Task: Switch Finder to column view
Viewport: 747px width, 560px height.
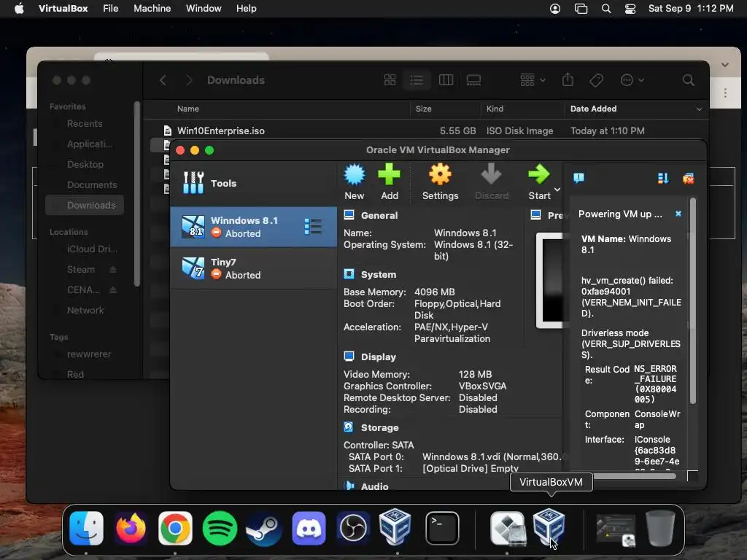Action: [x=446, y=80]
